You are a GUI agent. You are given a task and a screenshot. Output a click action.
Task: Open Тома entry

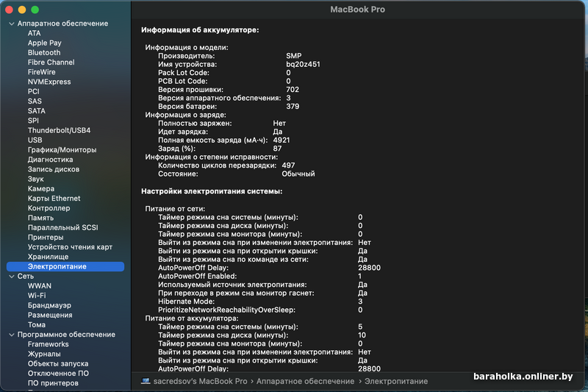tap(36, 325)
